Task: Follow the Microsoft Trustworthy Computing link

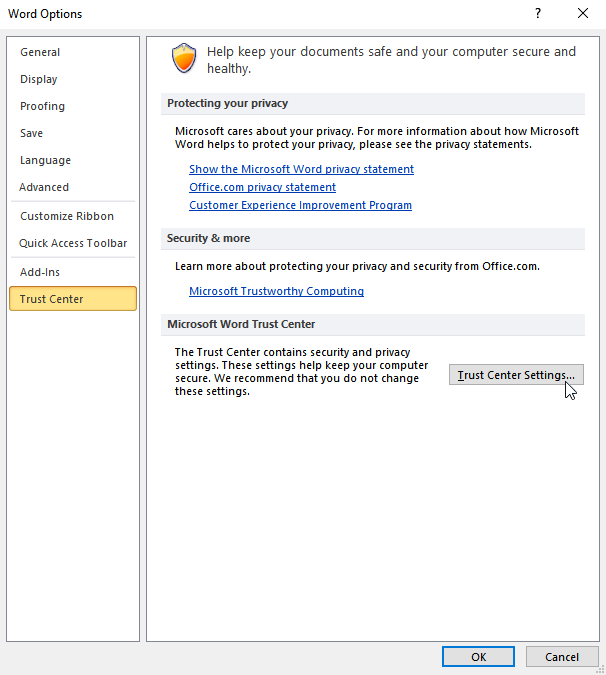Action: click(276, 291)
